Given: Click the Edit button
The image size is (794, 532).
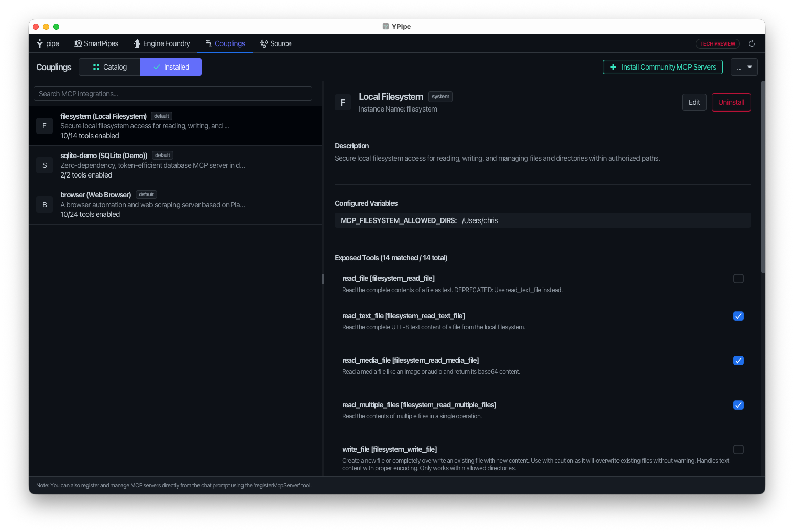Looking at the screenshot, I should (x=694, y=102).
